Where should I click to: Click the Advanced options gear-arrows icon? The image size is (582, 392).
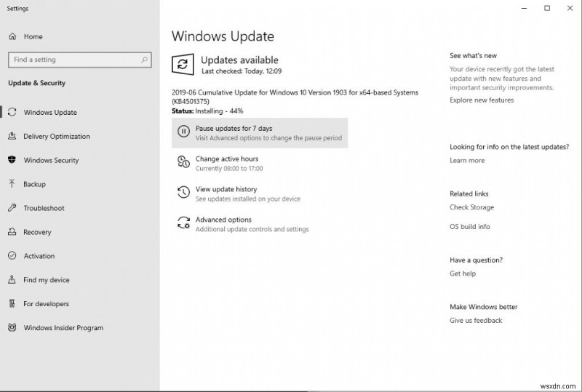tap(184, 223)
